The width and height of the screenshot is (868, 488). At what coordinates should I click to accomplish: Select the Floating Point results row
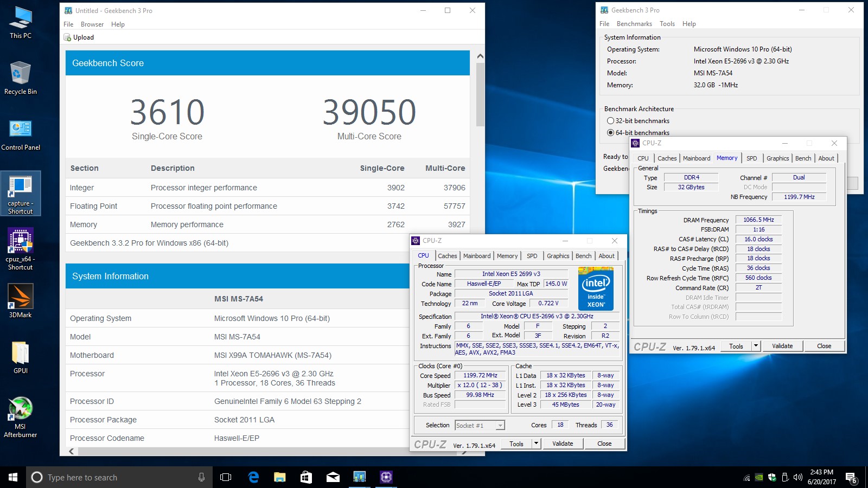267,206
